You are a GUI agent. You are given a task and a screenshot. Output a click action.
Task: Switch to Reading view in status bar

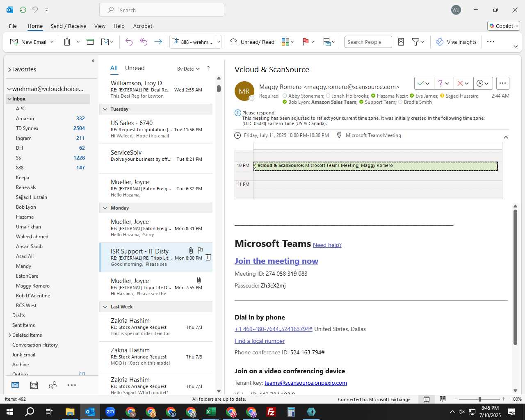click(443, 399)
